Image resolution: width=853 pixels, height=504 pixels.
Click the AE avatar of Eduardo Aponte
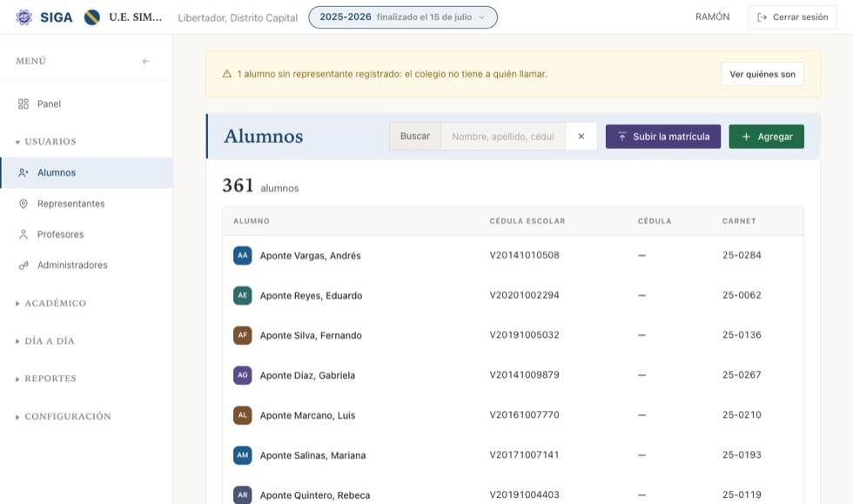243,296
